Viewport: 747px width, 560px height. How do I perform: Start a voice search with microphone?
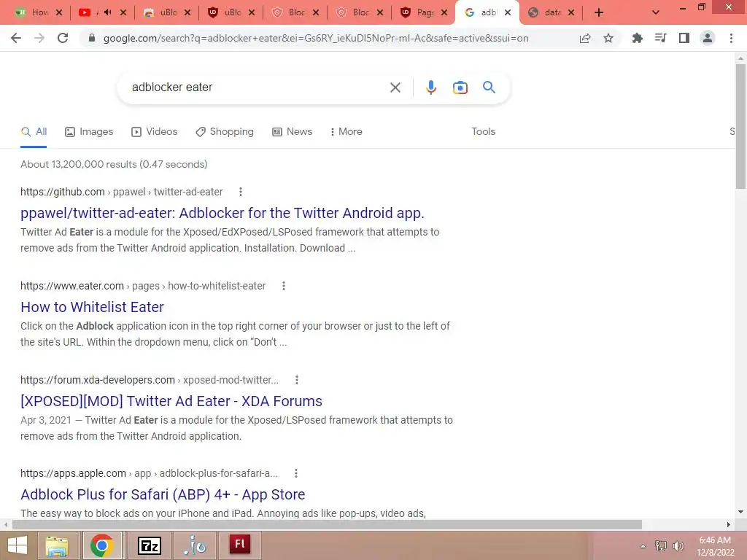(x=431, y=87)
